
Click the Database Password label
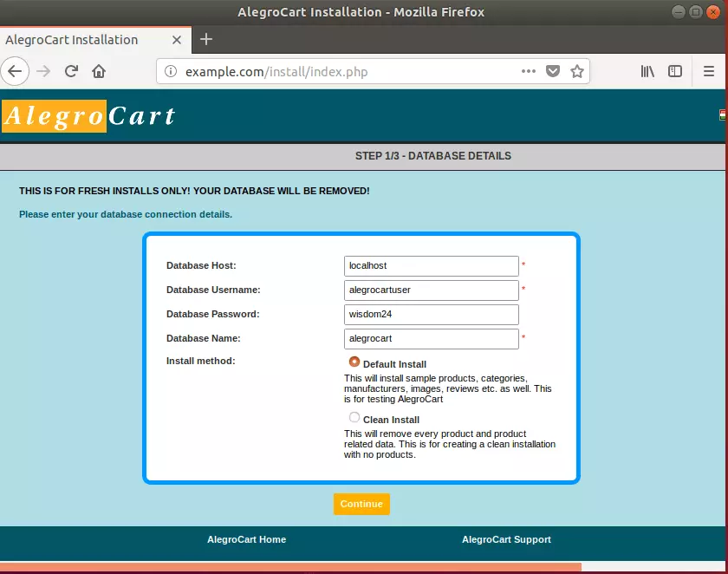point(212,315)
